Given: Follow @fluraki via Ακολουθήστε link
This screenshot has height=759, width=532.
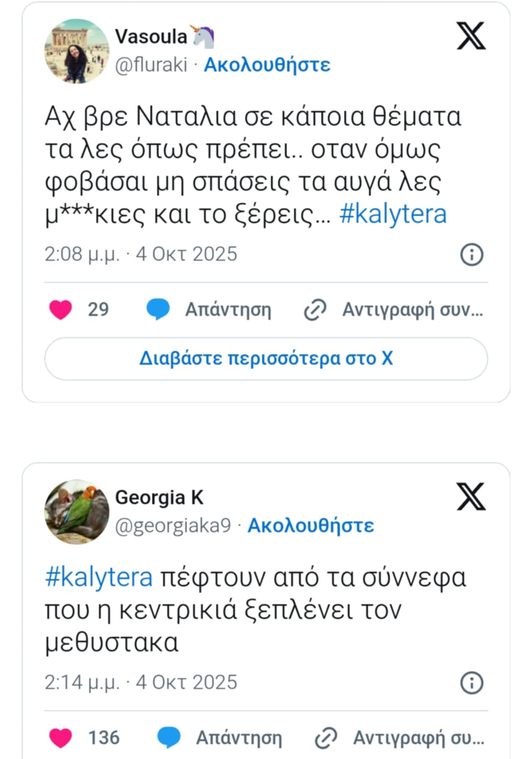Looking at the screenshot, I should coord(267,65).
